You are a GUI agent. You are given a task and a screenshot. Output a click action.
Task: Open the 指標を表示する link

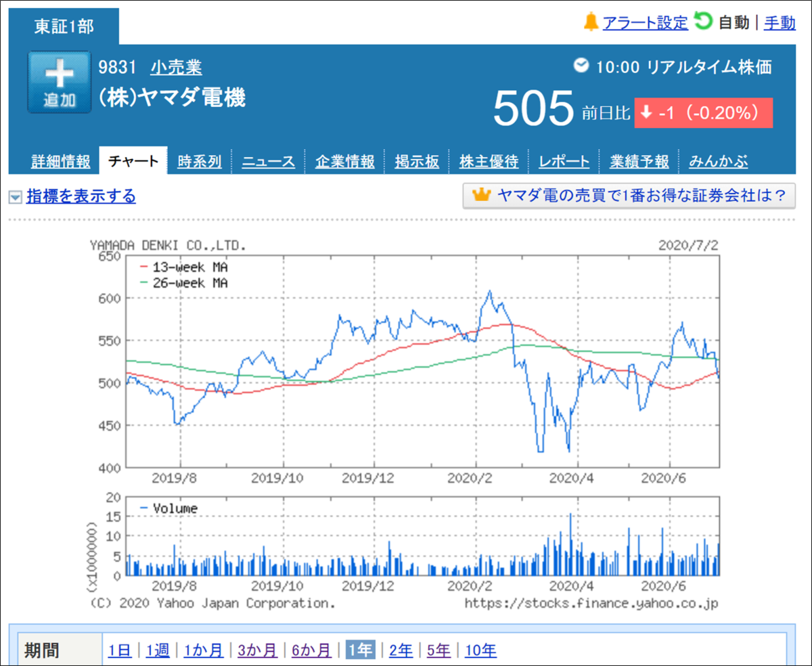(81, 196)
